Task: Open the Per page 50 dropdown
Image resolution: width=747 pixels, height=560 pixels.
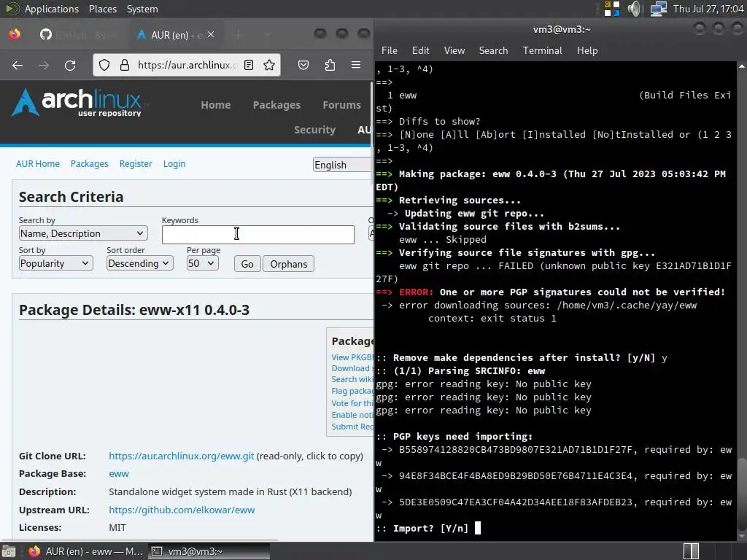Action: coord(203,263)
